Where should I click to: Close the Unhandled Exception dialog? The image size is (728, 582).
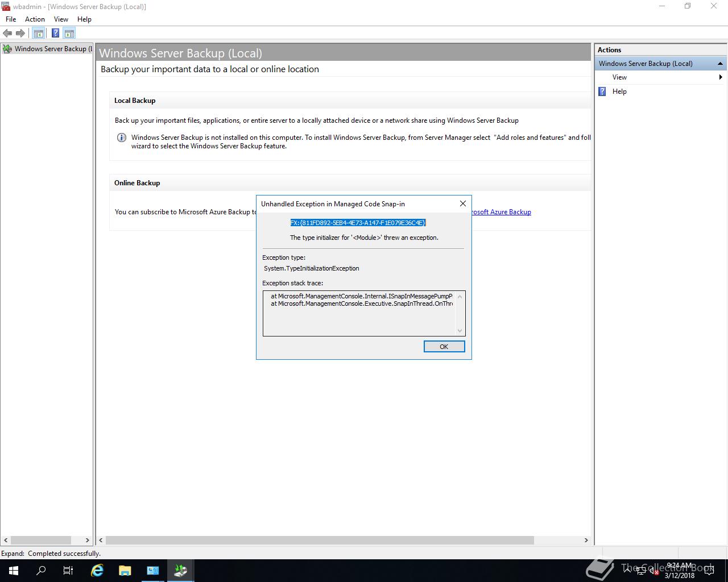click(x=462, y=203)
